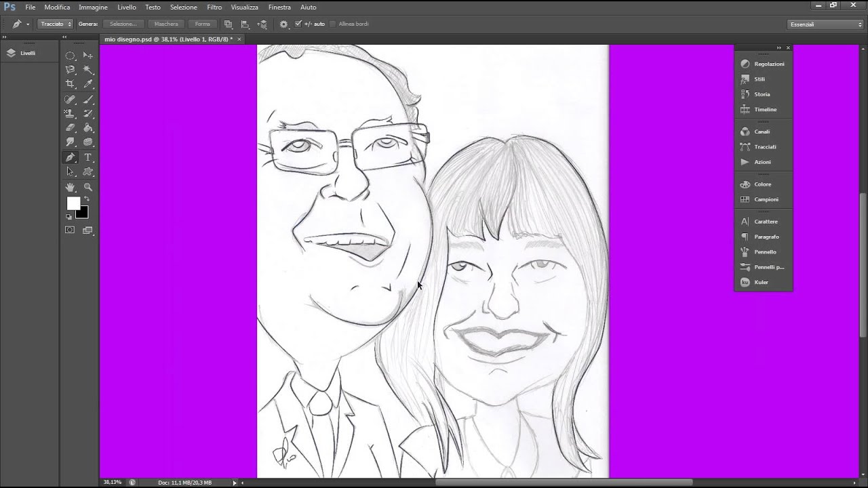
Task: Switch to mio disegno.psd document tab
Action: tap(167, 39)
